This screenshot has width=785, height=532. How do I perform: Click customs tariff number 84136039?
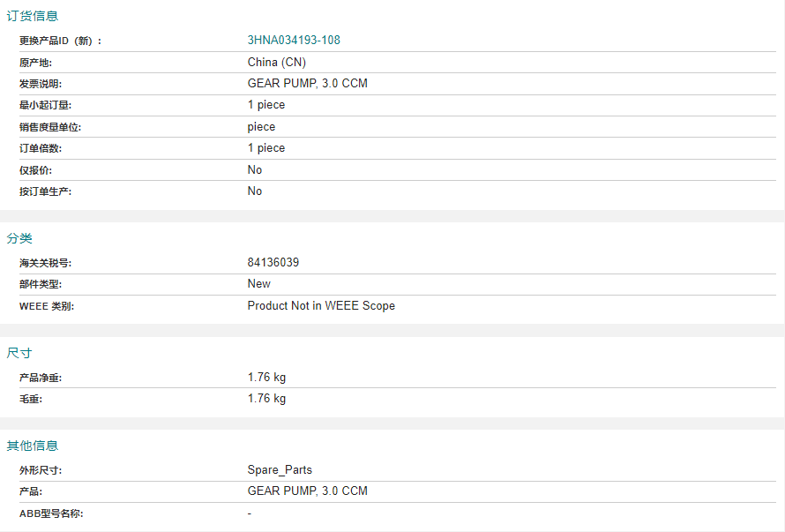273,263
